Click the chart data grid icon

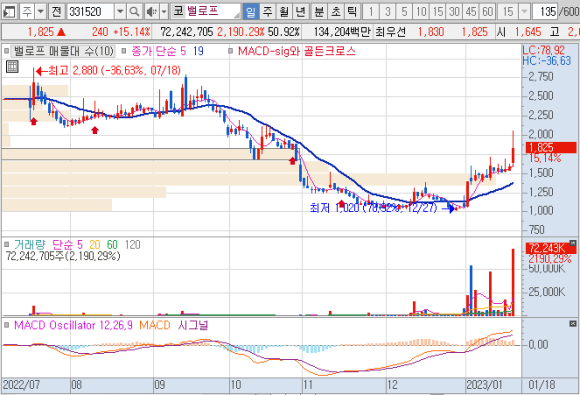tap(12, 67)
